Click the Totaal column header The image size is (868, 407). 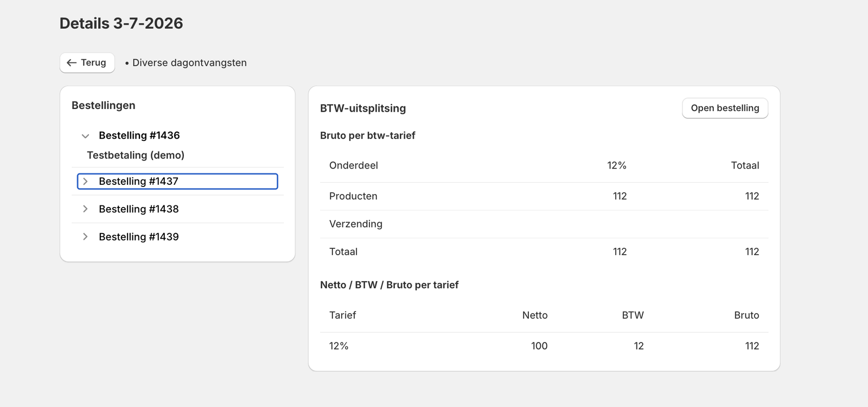coord(745,166)
